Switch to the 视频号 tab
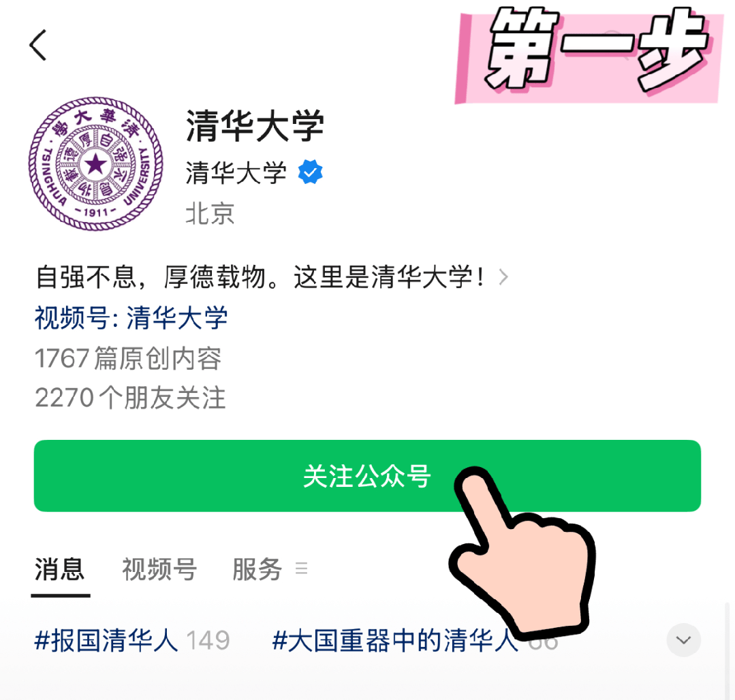Viewport: 735px width, 700px height. tap(159, 570)
